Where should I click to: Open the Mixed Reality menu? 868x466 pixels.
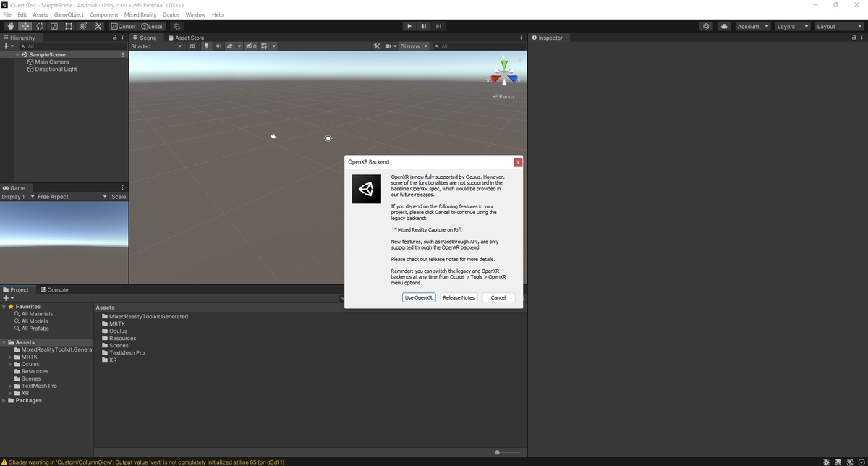[x=140, y=14]
